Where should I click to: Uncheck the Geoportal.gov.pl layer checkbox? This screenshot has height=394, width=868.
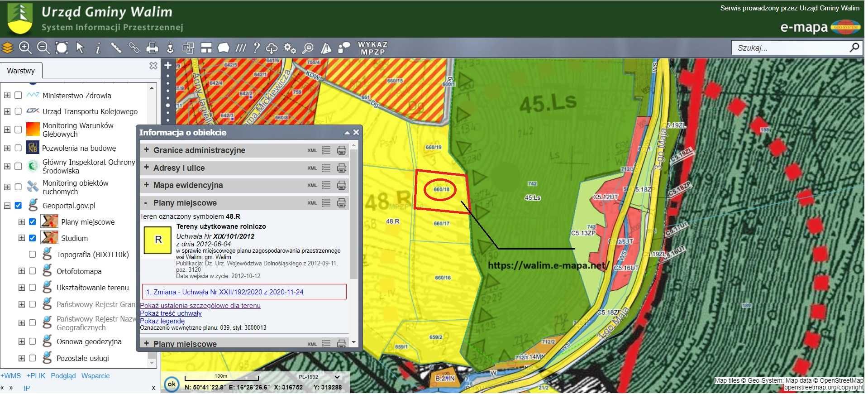(x=18, y=206)
